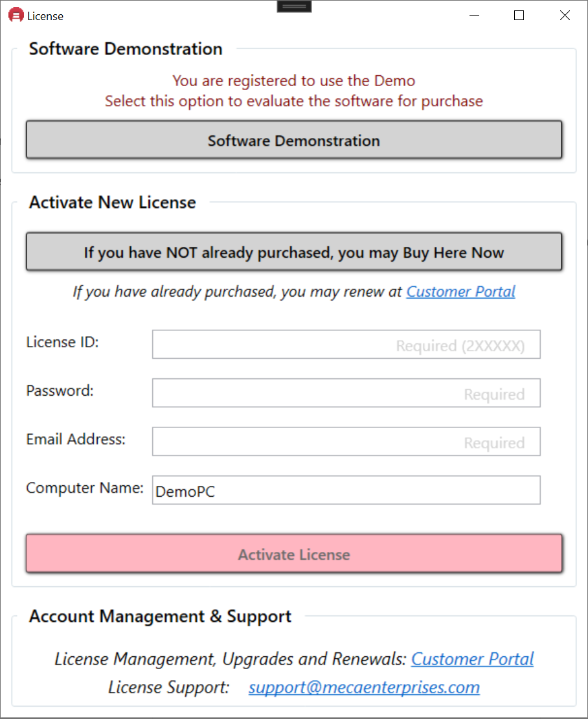The image size is (588, 719).
Task: Open Customer Portal link under Account Management
Action: tap(473, 659)
